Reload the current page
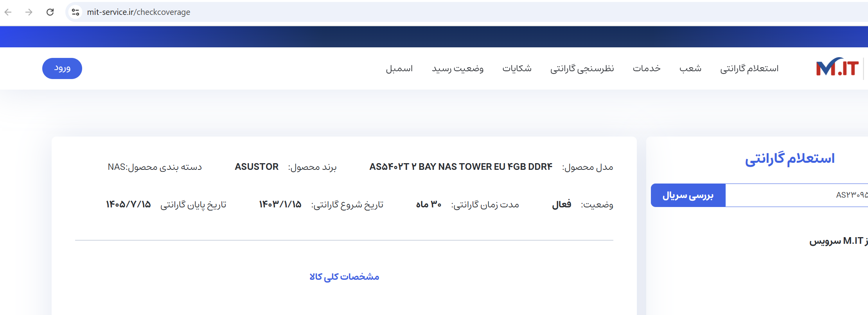This screenshot has width=868, height=315. pos(50,12)
